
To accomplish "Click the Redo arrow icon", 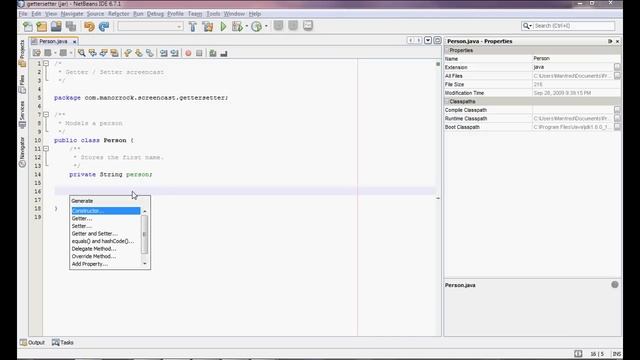I will tap(104, 27).
